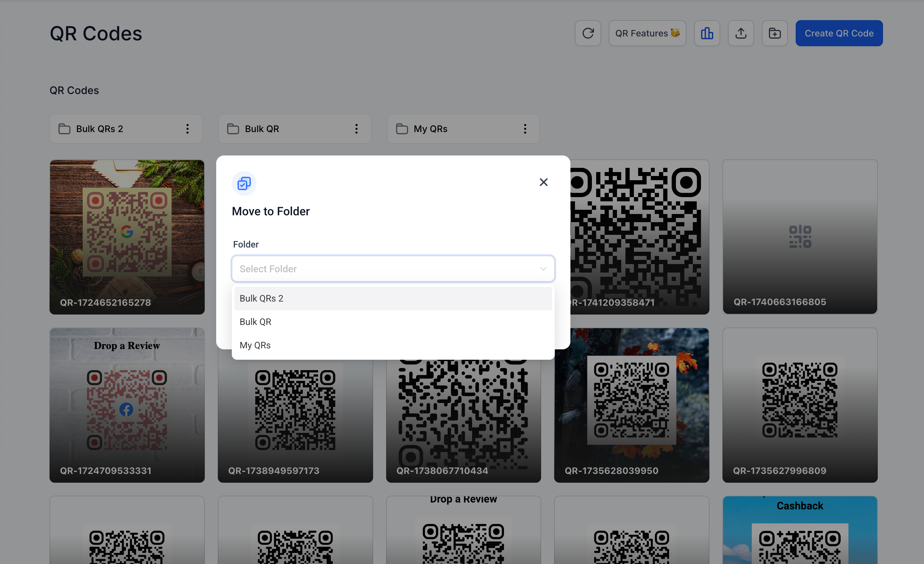Close the Move to Folder dialog
Viewport: 924px width, 564px height.
click(543, 182)
